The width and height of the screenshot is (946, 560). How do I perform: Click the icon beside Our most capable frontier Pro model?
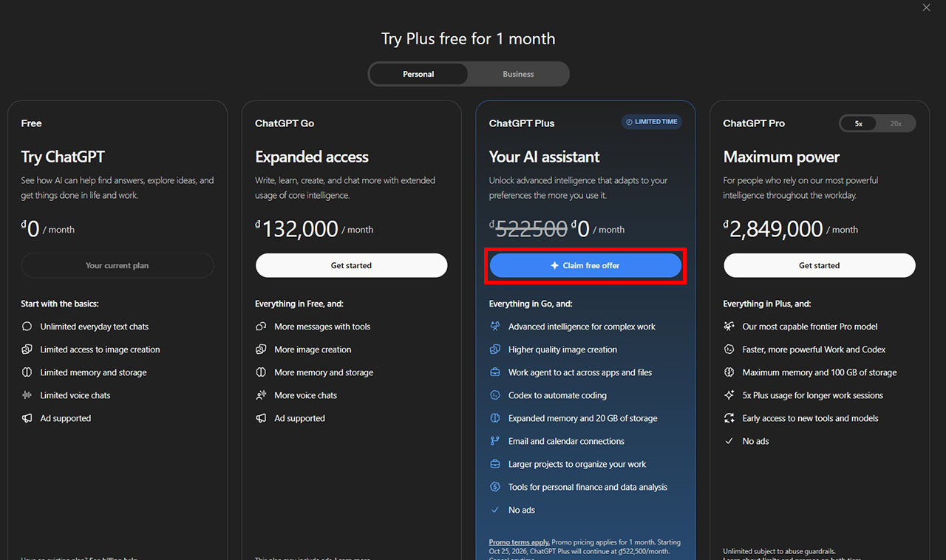coord(729,327)
